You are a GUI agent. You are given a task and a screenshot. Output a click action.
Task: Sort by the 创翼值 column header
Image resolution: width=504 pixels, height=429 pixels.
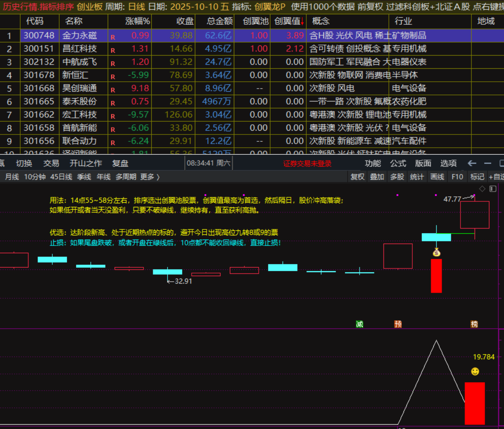(x=288, y=21)
